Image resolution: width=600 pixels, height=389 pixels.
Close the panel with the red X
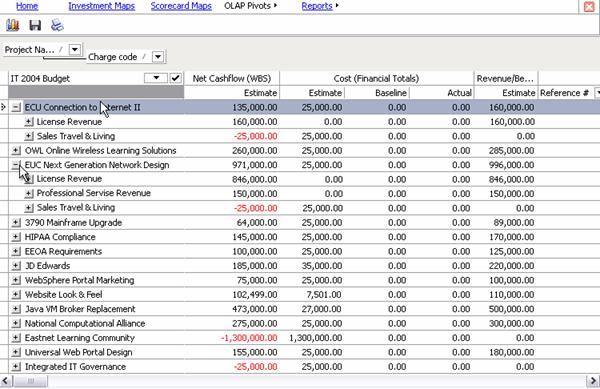click(x=589, y=7)
